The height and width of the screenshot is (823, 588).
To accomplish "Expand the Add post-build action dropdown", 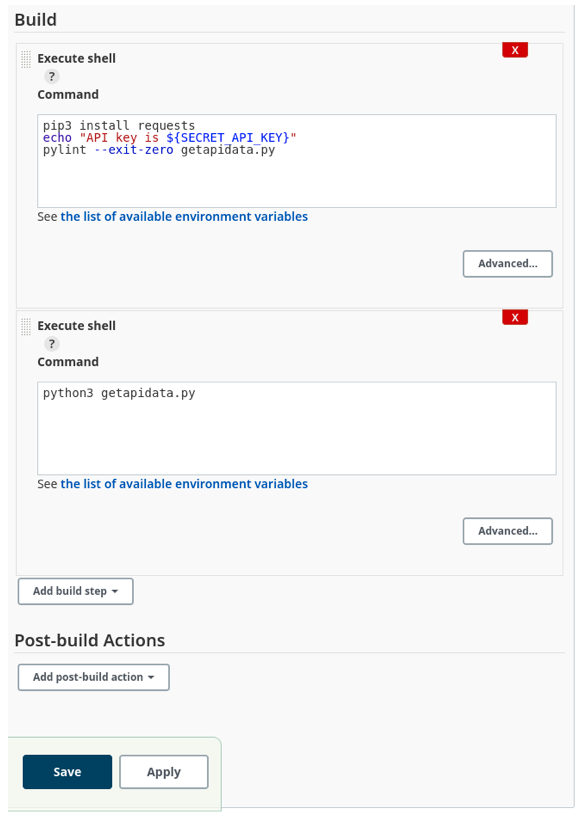I will 93,677.
